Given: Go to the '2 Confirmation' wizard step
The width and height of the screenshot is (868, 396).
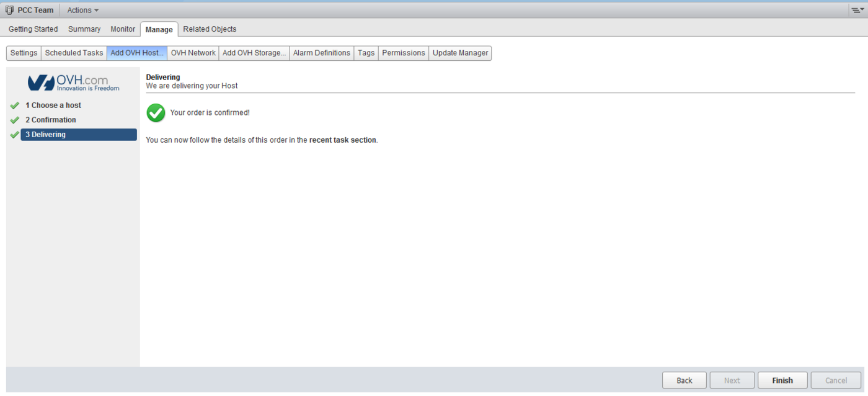Looking at the screenshot, I should (x=51, y=120).
